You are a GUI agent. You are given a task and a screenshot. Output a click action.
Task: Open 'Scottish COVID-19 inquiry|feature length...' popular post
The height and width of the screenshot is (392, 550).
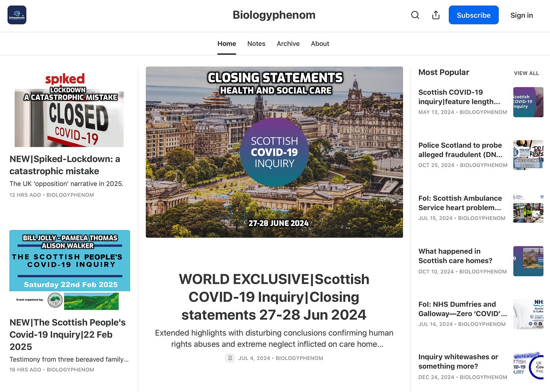click(459, 97)
